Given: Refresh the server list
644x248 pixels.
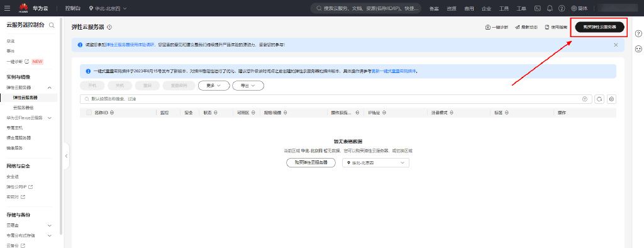Looking at the screenshot, I should pyautogui.click(x=599, y=99).
